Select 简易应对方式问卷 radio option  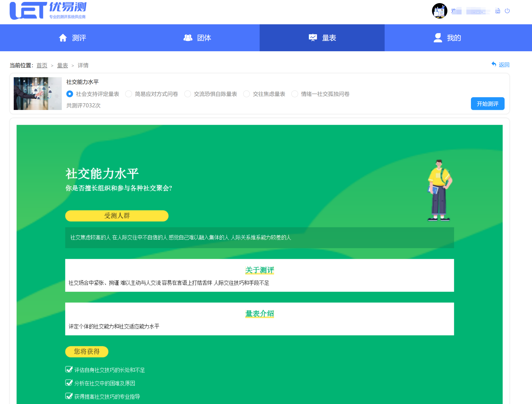[x=129, y=94]
